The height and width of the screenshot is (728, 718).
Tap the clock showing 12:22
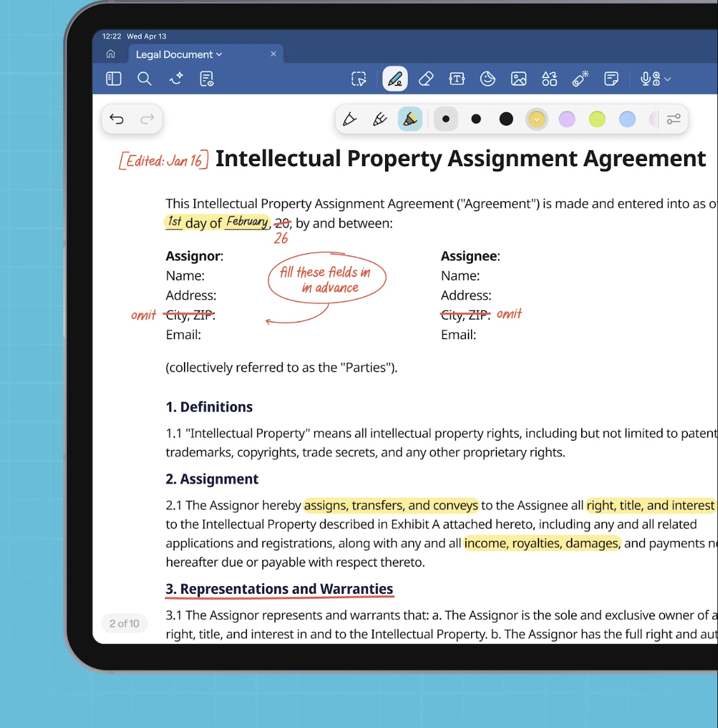click(111, 36)
